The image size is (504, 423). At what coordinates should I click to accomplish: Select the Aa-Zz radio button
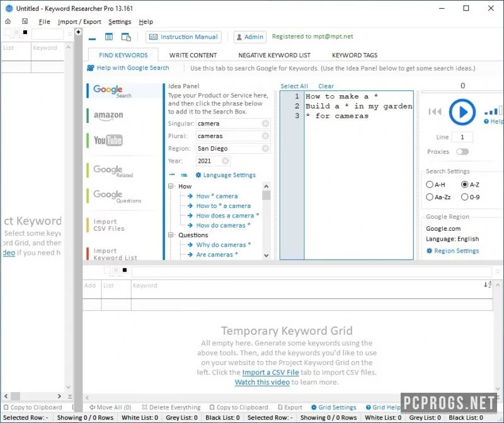430,197
